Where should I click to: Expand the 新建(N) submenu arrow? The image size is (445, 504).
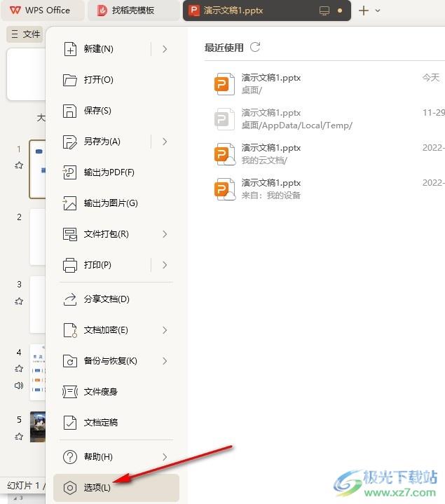[165, 49]
